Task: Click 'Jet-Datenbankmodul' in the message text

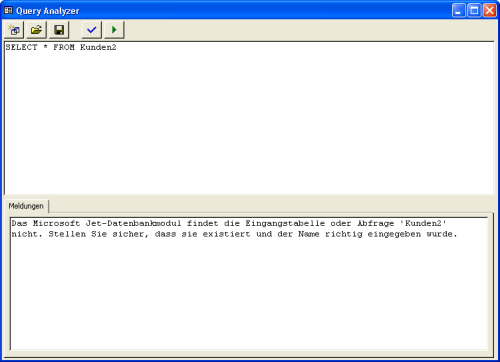Action: coord(133,223)
